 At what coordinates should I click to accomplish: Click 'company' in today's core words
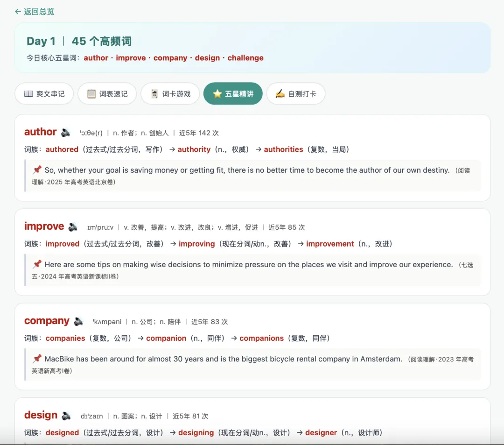point(170,58)
